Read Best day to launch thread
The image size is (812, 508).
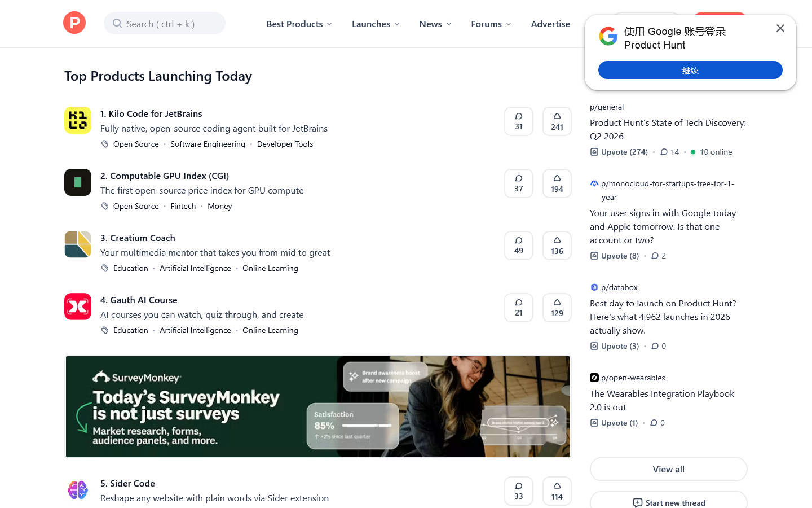click(663, 317)
